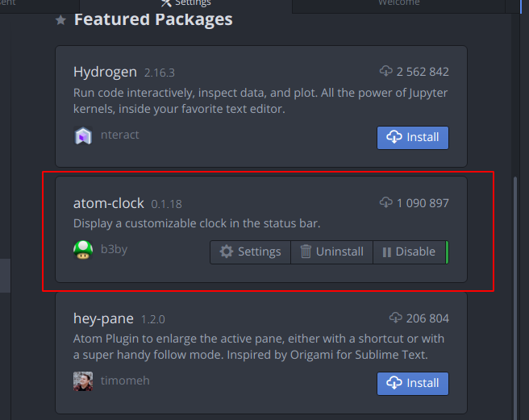Open the b3by author link
This screenshot has width=529, height=420.
point(114,249)
